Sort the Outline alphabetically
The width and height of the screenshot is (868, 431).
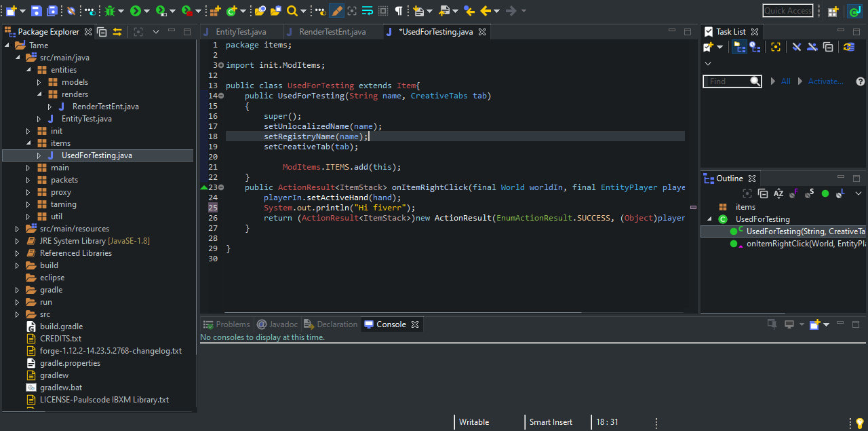tap(778, 193)
